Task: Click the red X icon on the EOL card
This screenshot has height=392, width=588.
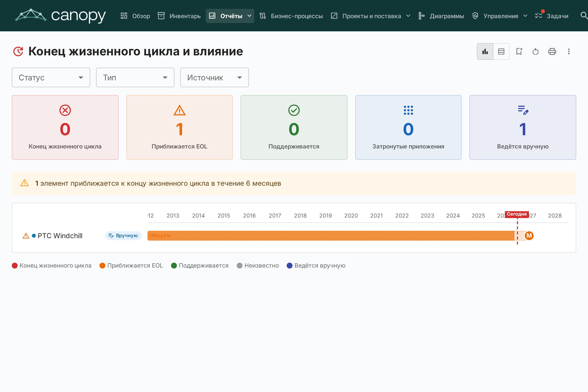Action: tap(65, 110)
